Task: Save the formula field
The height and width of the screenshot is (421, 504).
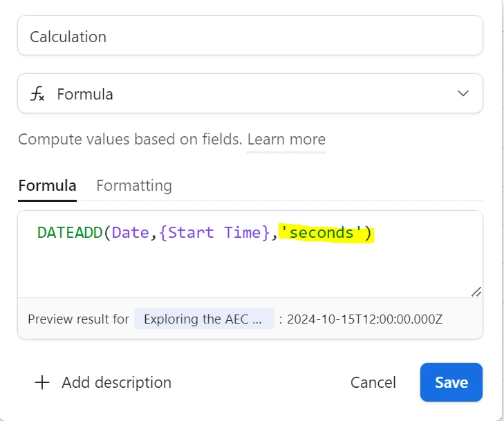Action: pos(451,382)
